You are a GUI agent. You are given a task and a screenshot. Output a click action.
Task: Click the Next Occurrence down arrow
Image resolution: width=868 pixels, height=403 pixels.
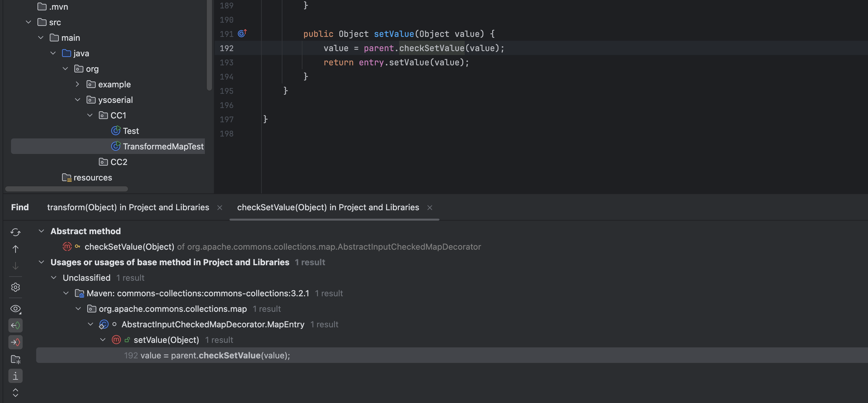coord(16,266)
